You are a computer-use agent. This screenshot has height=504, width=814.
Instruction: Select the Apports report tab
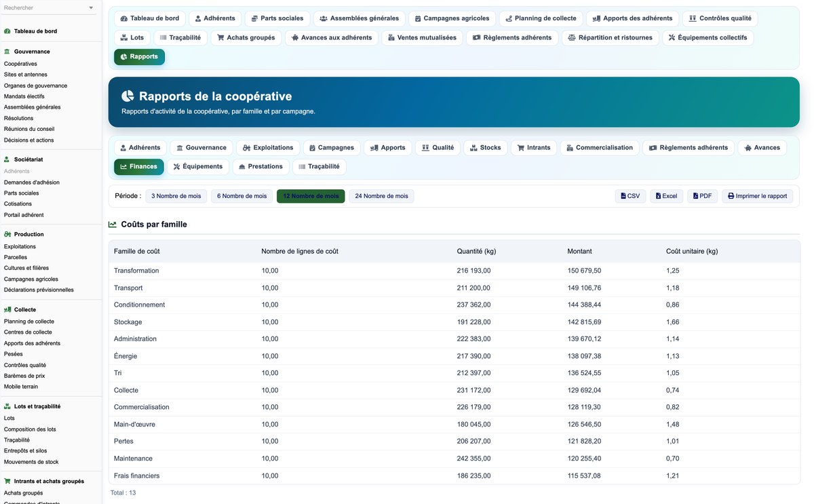tap(388, 147)
